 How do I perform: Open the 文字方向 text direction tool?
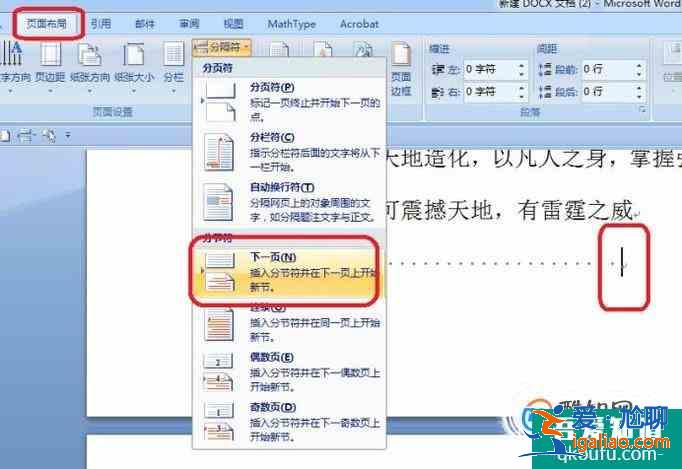[x=13, y=66]
